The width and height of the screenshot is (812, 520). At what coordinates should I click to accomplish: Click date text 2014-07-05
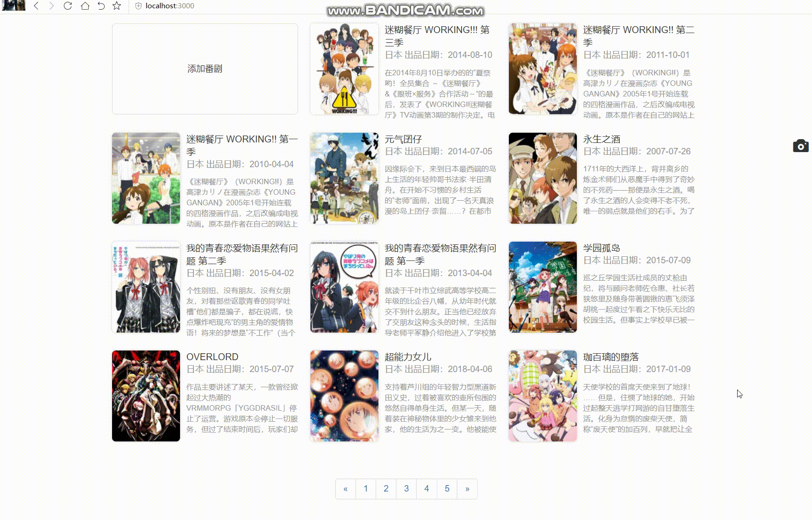point(470,152)
